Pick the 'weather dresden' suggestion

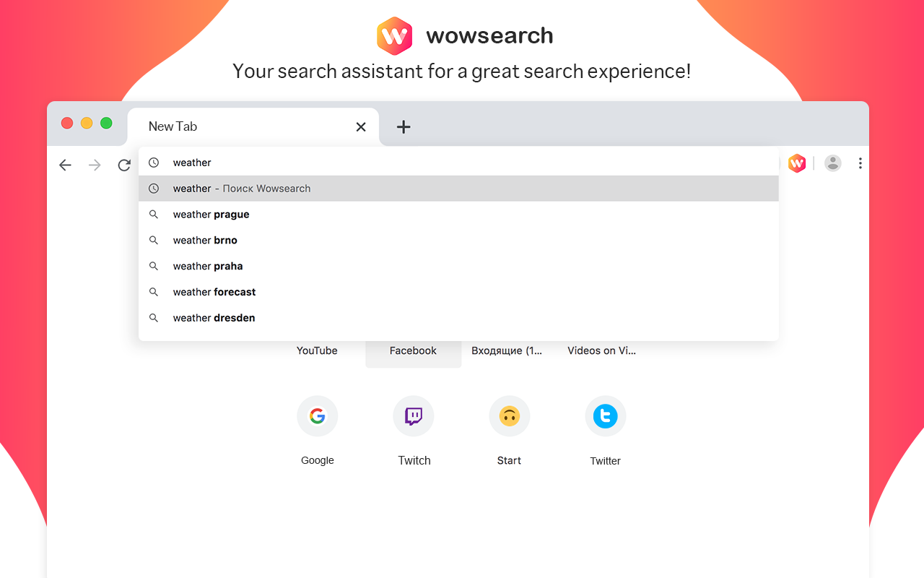point(213,318)
